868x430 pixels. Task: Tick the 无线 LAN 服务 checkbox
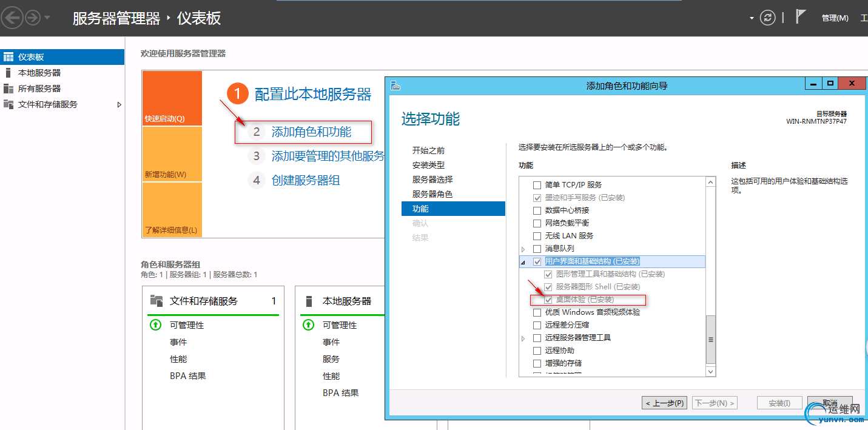coord(537,236)
